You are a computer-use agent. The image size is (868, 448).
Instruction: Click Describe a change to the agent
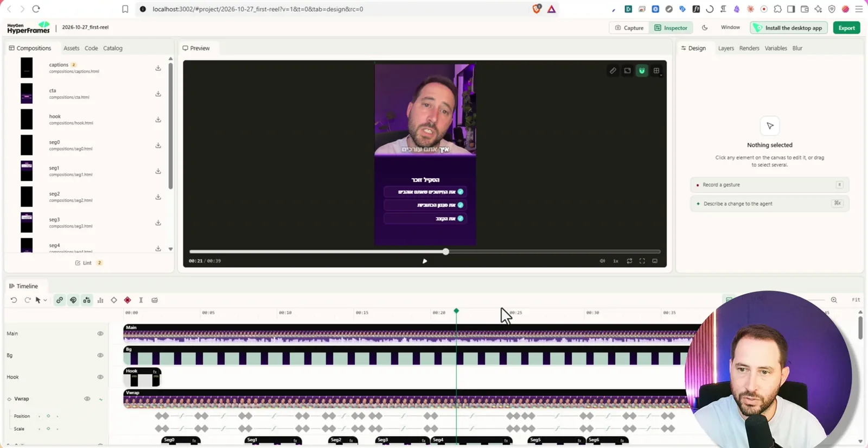point(770,204)
